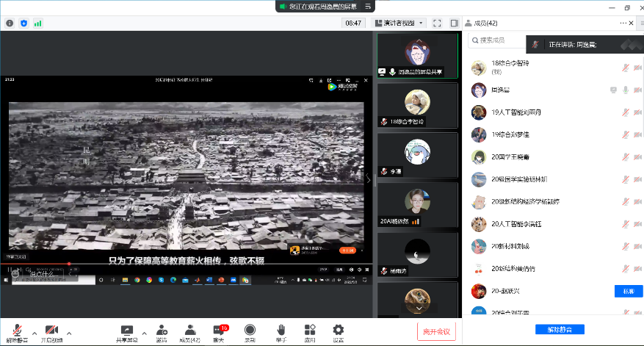Click the blue security shield icon
Viewport: 644px width, 346px height.
coord(23,24)
